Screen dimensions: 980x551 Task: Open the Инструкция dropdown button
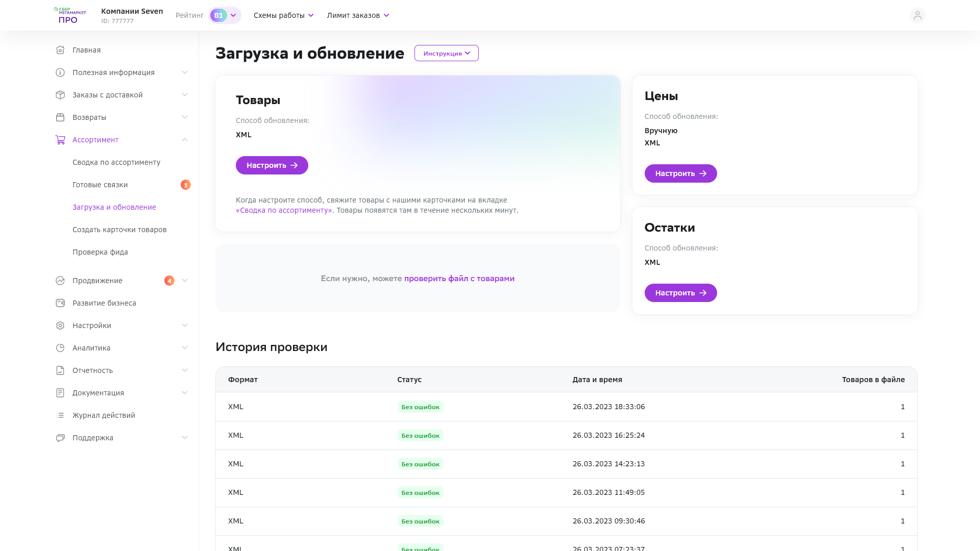(x=447, y=53)
